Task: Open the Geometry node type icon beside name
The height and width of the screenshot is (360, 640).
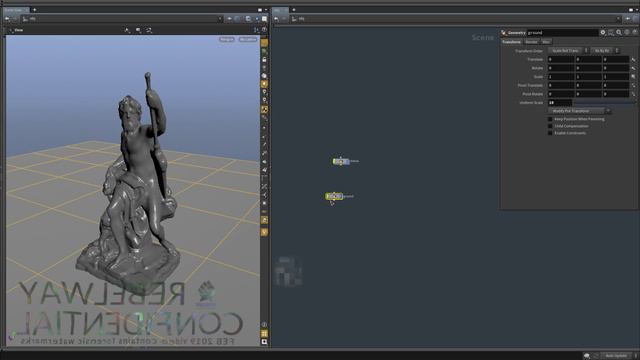Action: (504, 33)
